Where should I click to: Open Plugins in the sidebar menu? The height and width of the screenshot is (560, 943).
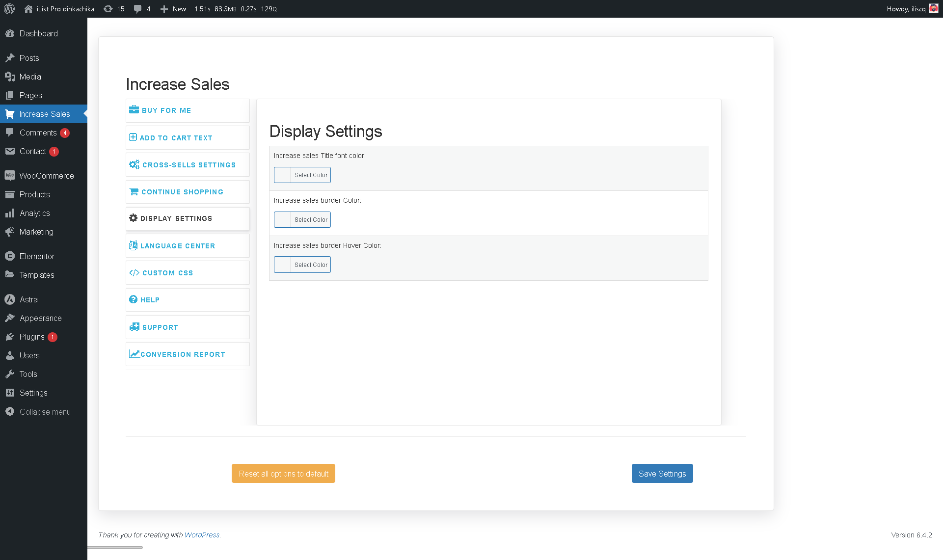(32, 337)
